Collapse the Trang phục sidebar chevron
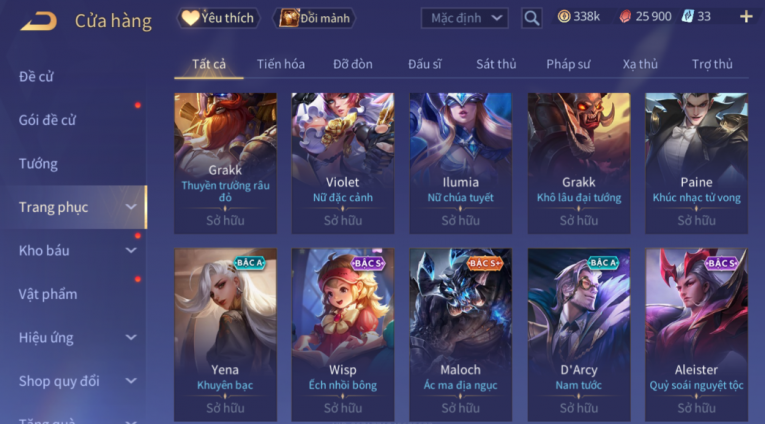This screenshot has height=424, width=765. [x=131, y=207]
